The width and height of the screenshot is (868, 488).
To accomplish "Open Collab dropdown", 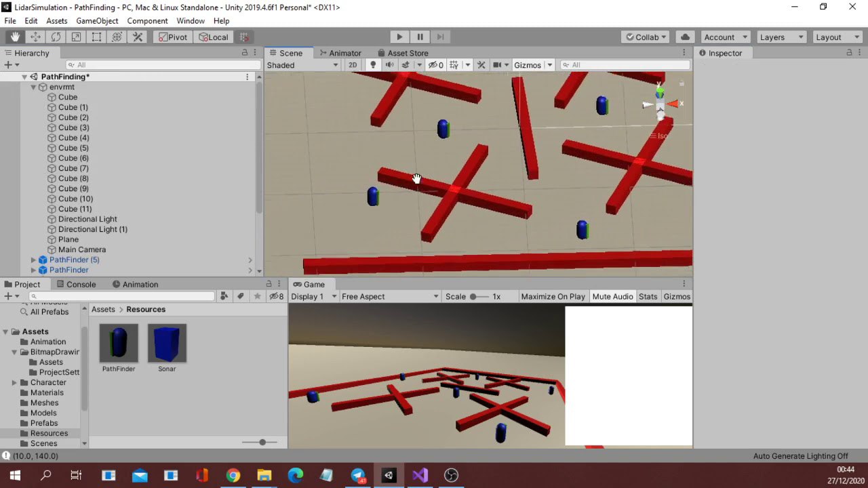I will (646, 37).
